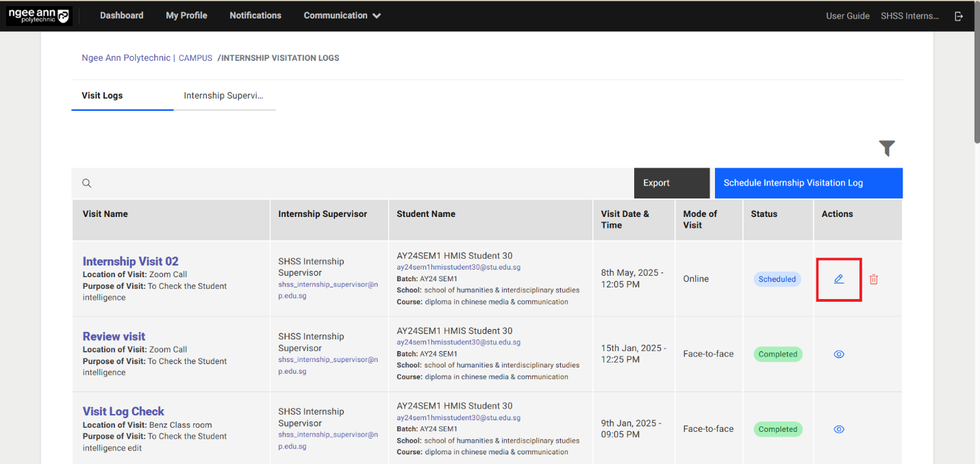Click the pencil edit icon for Internship Visit 02
The width and height of the screenshot is (980, 464).
coord(838,279)
